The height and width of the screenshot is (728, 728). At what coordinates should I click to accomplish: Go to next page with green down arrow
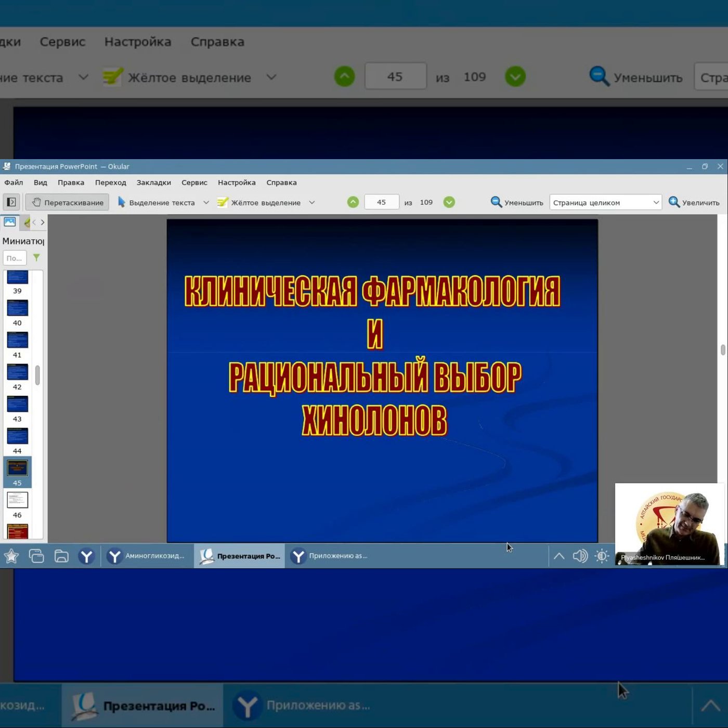pos(449,202)
